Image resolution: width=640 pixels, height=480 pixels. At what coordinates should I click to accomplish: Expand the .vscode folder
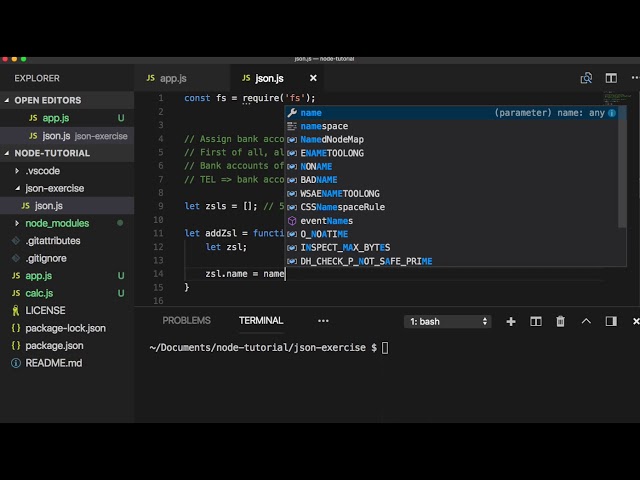[67, 171]
